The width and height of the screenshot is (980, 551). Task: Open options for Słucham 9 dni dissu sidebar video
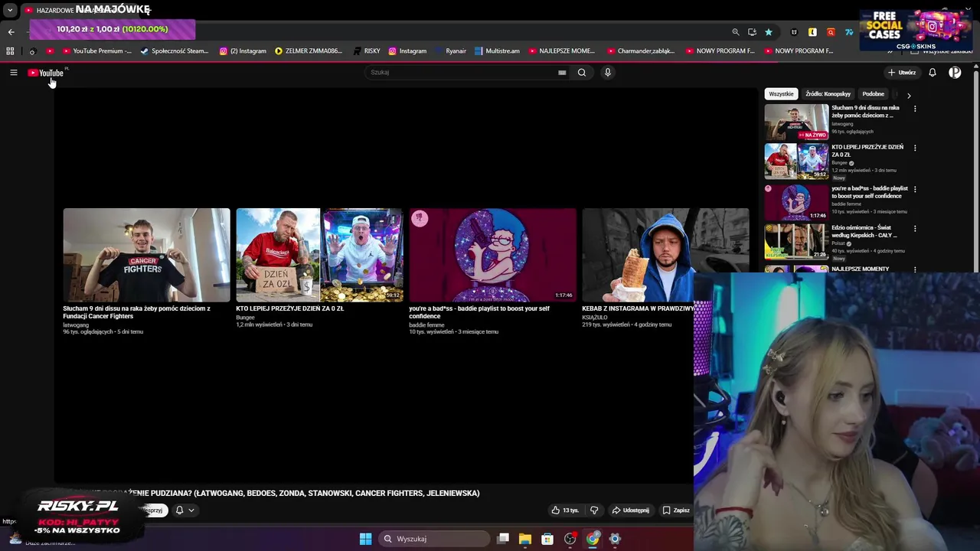(915, 109)
